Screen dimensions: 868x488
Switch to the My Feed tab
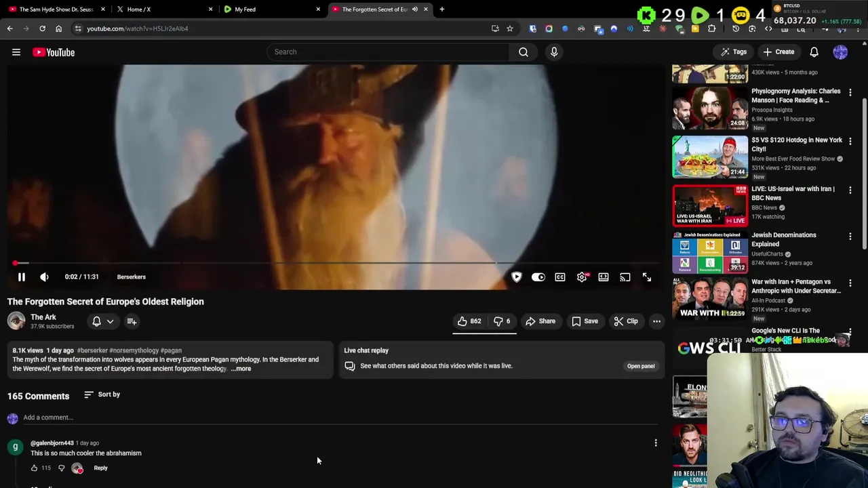coord(271,9)
